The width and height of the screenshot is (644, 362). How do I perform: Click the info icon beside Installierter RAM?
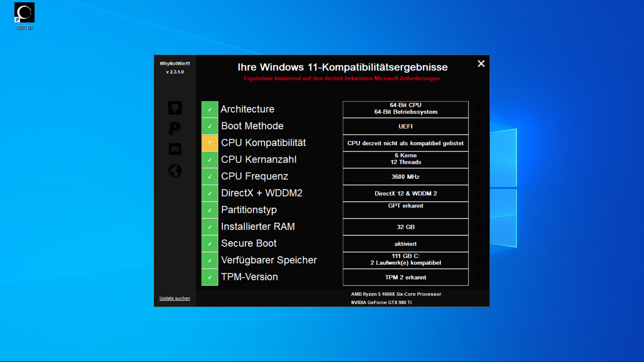[479, 227]
